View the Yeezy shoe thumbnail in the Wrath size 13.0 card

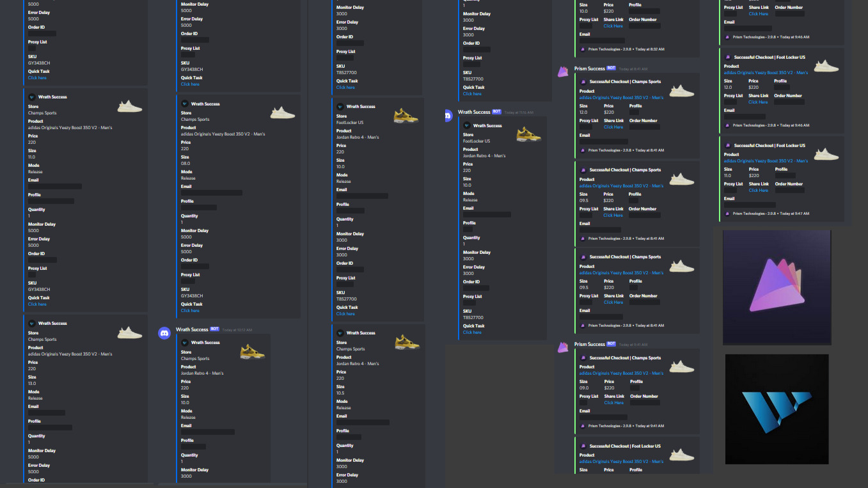pos(130,333)
